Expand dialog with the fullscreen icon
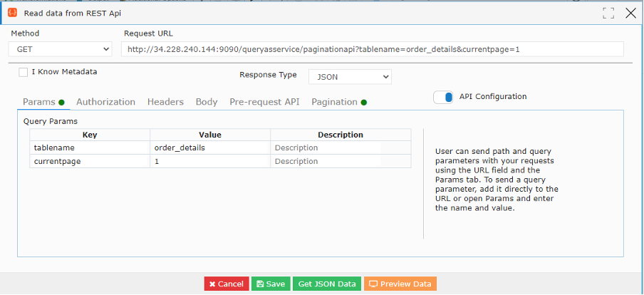This screenshot has height=295, width=644. (608, 13)
